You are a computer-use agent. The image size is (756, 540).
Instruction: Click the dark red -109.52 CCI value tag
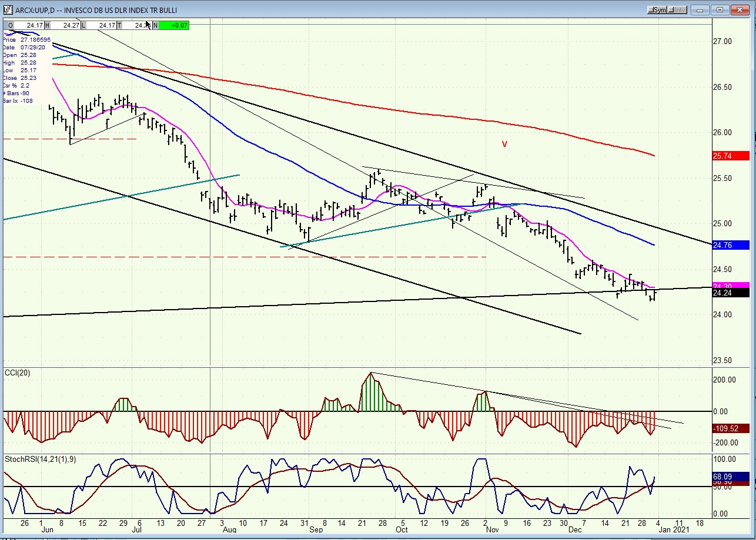(x=730, y=429)
